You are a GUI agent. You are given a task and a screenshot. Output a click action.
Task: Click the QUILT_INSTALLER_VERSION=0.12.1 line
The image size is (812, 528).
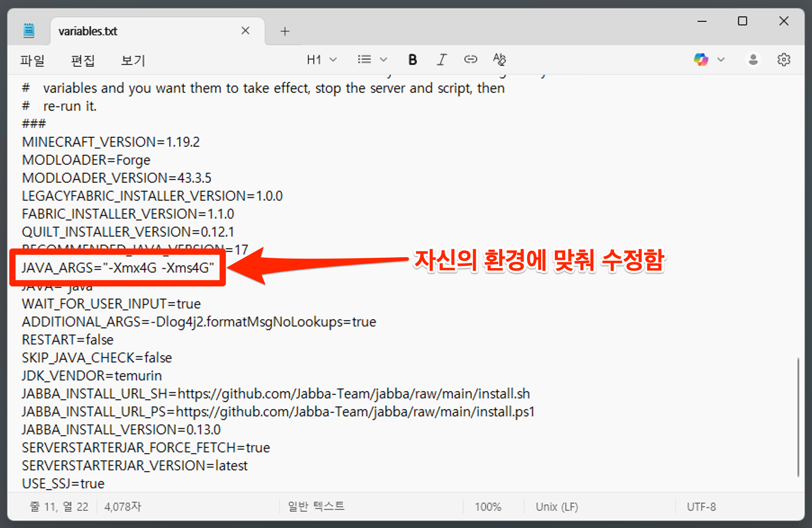coord(128,232)
